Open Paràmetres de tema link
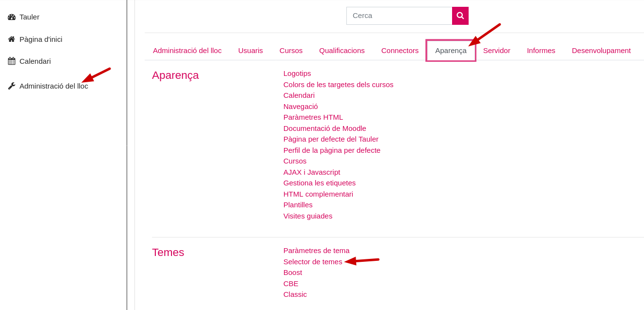644x310 pixels. [x=317, y=251]
